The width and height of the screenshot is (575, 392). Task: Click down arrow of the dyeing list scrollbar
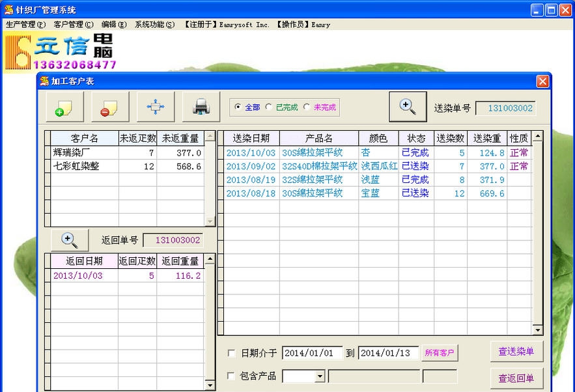[537, 330]
